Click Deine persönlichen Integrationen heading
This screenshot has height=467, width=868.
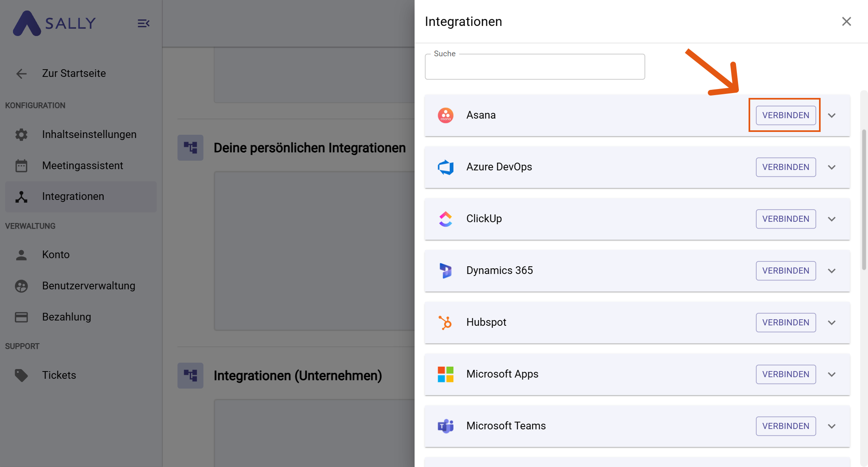[x=310, y=148]
